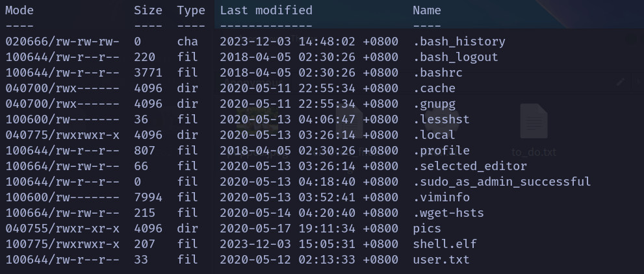Click the faint to_do.txt file icon

click(534, 121)
